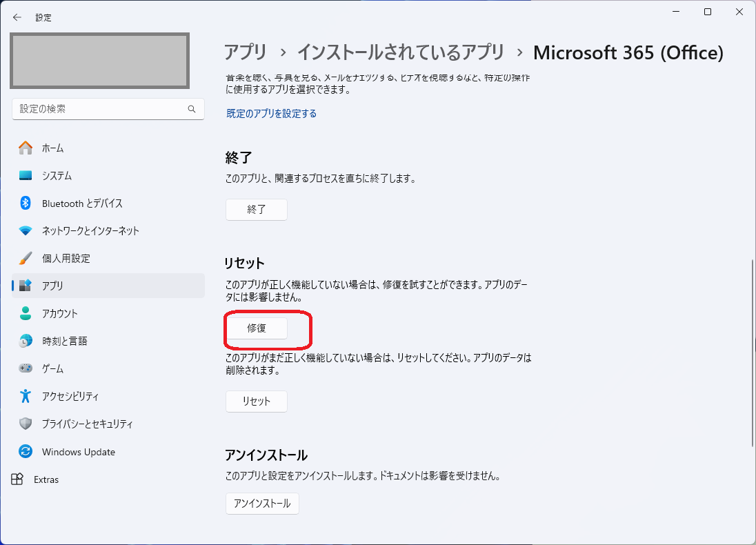Click the 個人用設定 paintbrush icon
Screen dimensions: 756x545
[x=26, y=258]
